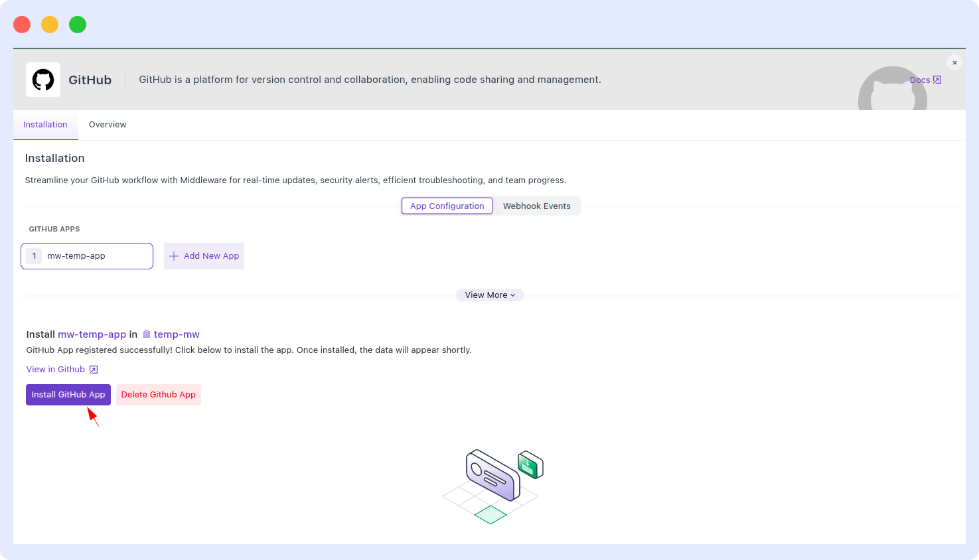The image size is (979, 560).
Task: Click the external link arrow next to Docs
Action: point(936,80)
